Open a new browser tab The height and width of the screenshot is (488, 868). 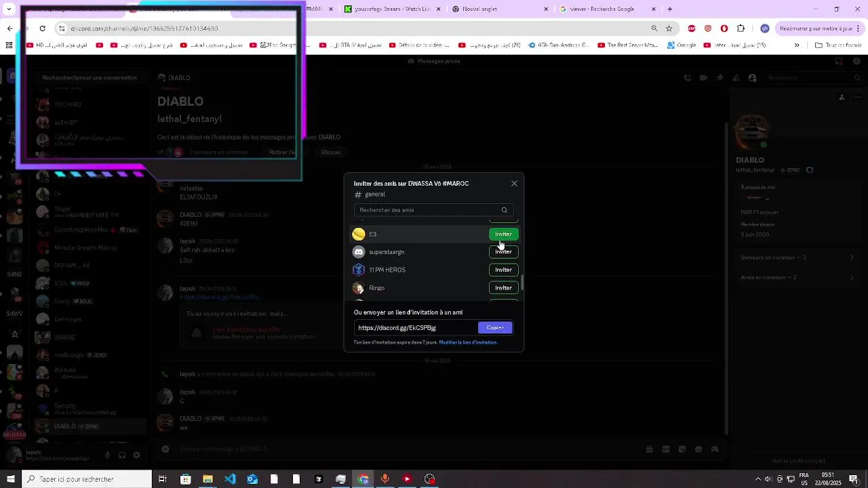click(670, 9)
